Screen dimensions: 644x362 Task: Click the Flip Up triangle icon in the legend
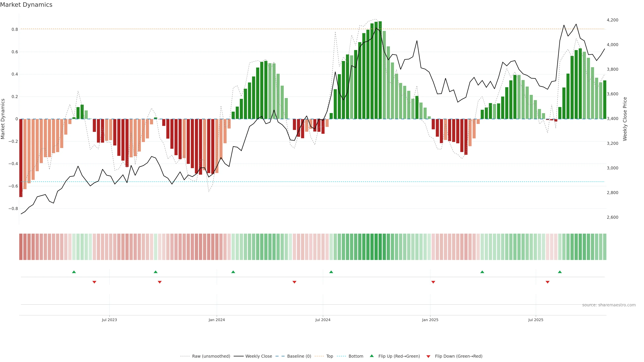coord(371,356)
